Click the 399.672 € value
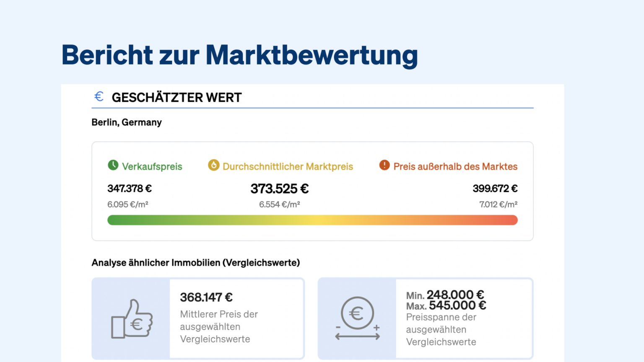Screen dimensions: 644x362 pyautogui.click(x=495, y=189)
